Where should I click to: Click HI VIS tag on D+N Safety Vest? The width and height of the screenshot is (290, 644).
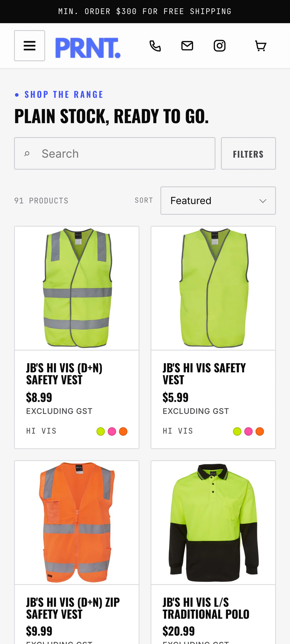pos(41,431)
